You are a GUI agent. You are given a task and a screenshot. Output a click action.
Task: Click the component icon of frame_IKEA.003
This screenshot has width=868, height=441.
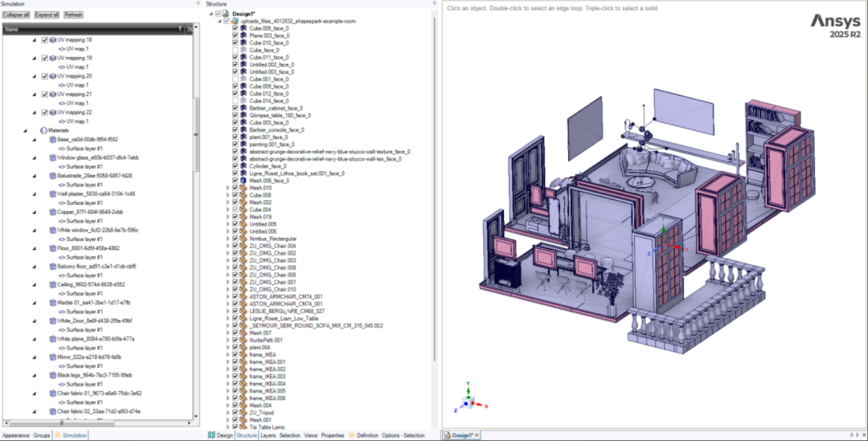[x=244, y=376]
